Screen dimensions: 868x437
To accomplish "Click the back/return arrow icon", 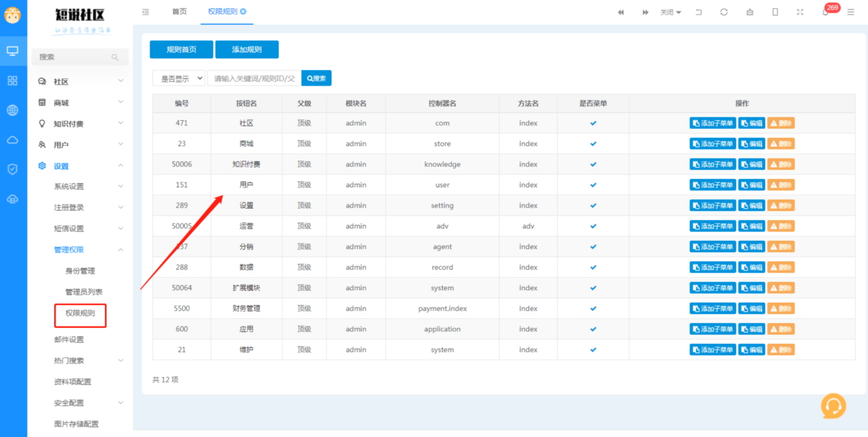I will (699, 12).
